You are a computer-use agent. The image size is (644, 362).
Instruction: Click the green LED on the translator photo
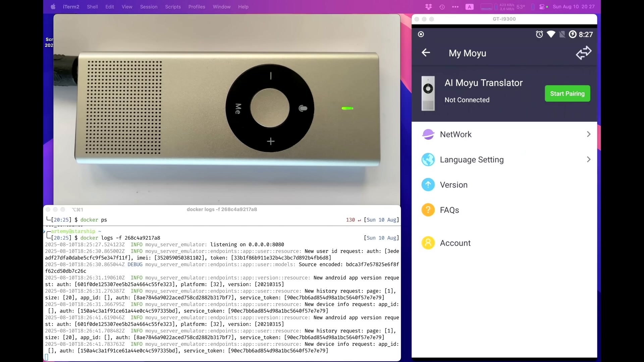(x=347, y=108)
